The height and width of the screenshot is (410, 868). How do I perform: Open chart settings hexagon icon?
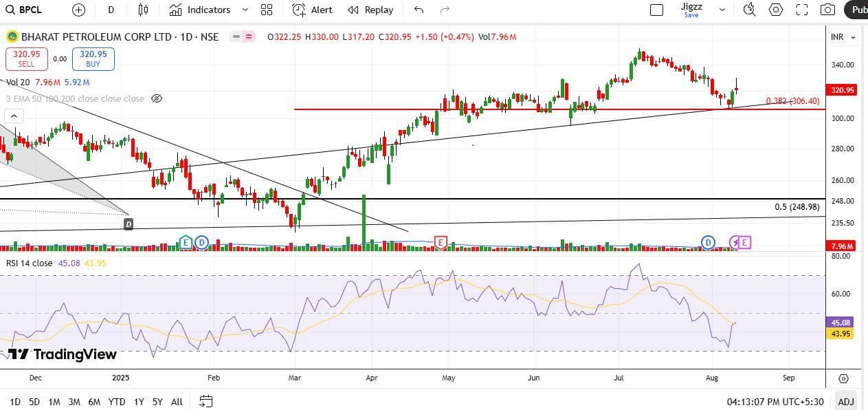[776, 10]
